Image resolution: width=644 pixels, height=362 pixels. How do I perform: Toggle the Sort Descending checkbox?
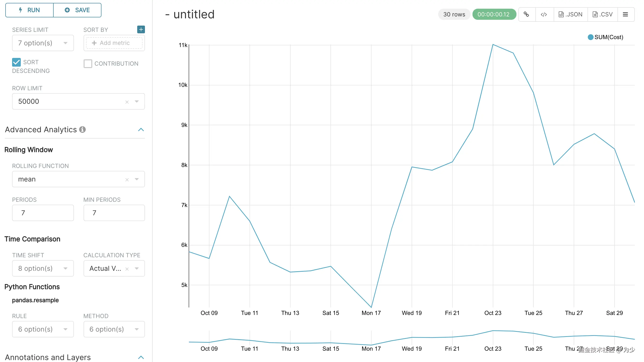[x=16, y=62]
